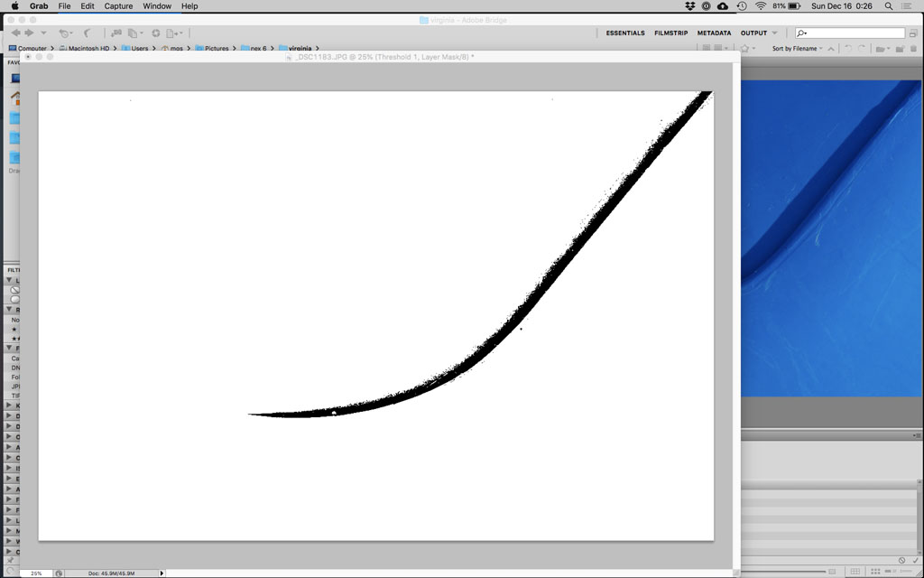
Task: Switch to thumbnails view icon in Bridge
Action: tap(875, 572)
